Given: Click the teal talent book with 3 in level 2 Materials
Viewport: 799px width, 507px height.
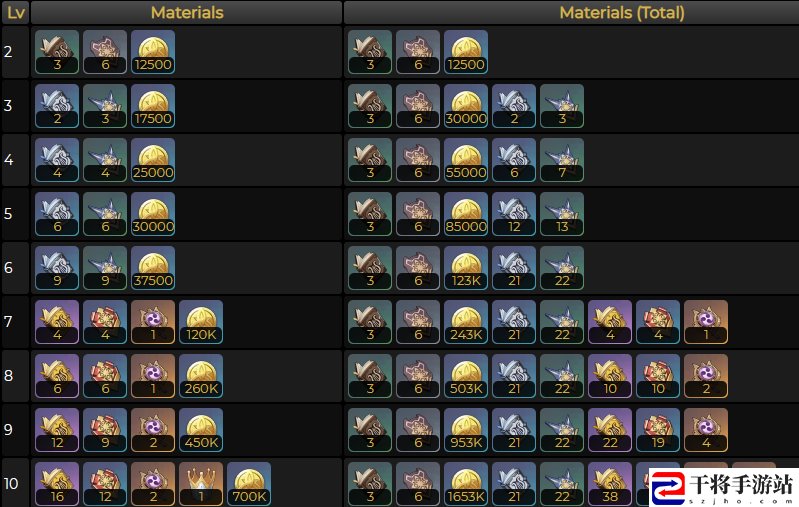Looking at the screenshot, I should pyautogui.click(x=57, y=52).
